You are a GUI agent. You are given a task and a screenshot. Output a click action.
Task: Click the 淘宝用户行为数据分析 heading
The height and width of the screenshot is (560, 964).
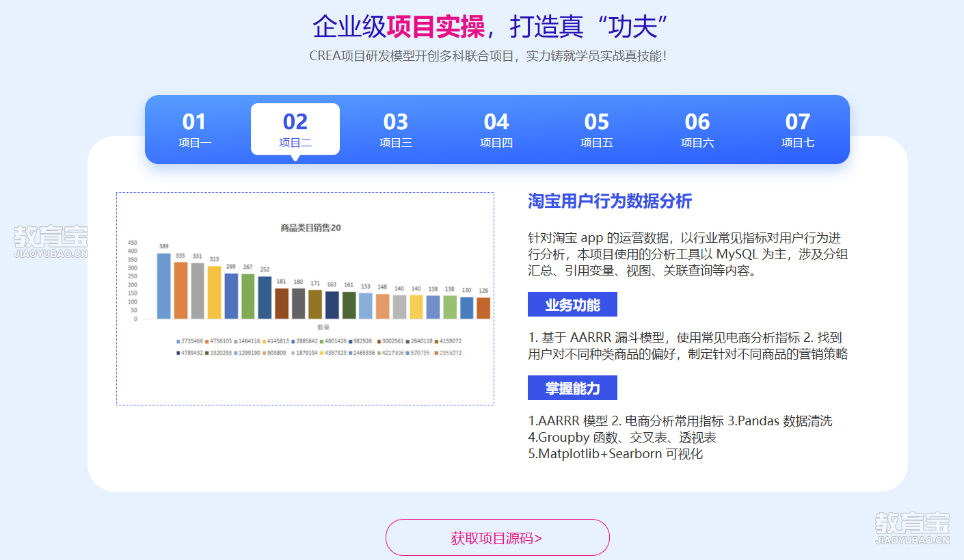pyautogui.click(x=610, y=201)
